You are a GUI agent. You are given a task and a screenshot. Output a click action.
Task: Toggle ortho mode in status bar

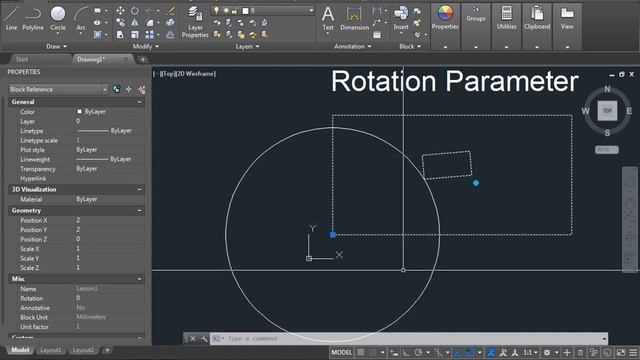click(x=406, y=352)
